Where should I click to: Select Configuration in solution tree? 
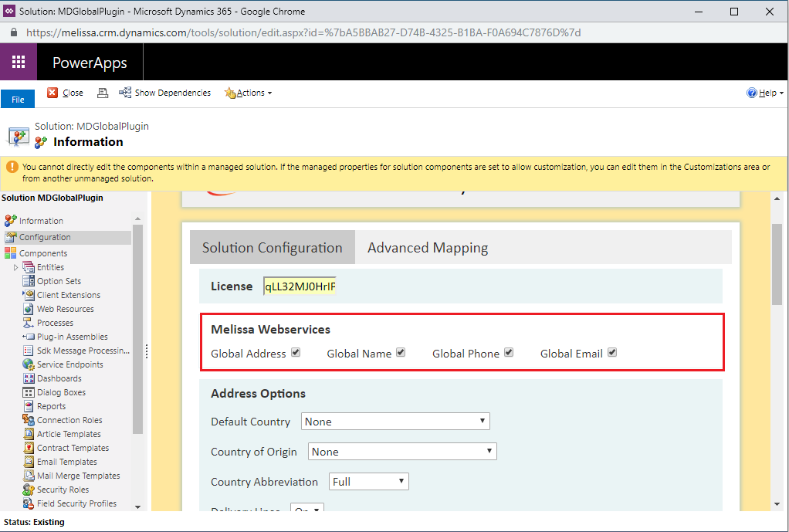tap(45, 237)
